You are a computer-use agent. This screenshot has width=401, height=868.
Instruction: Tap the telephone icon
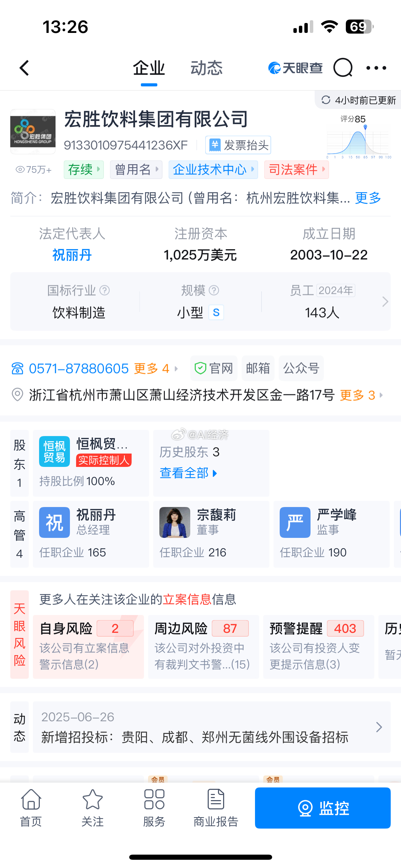pos(17,369)
